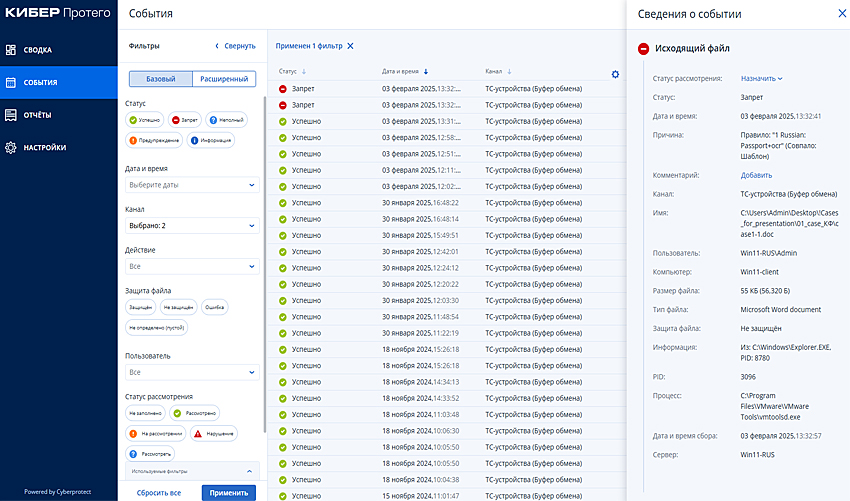Image resolution: width=850 pixels, height=501 pixels.
Task: Open the События section in the sidebar
Action: point(59,82)
